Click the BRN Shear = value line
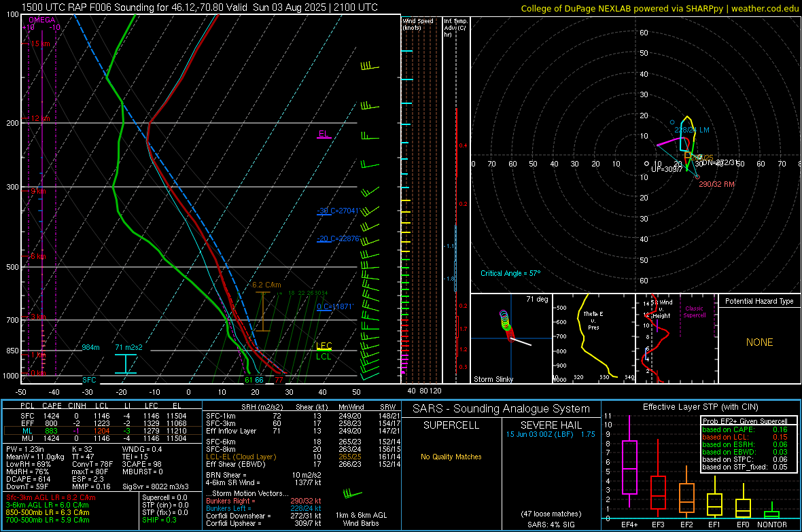This screenshot has height=532, width=802. pyautogui.click(x=264, y=475)
